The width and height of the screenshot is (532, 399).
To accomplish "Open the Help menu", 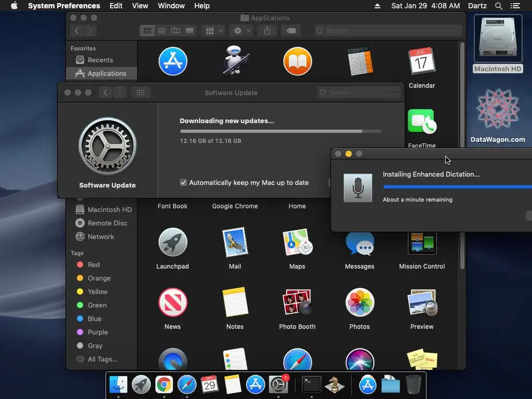I will point(202,6).
